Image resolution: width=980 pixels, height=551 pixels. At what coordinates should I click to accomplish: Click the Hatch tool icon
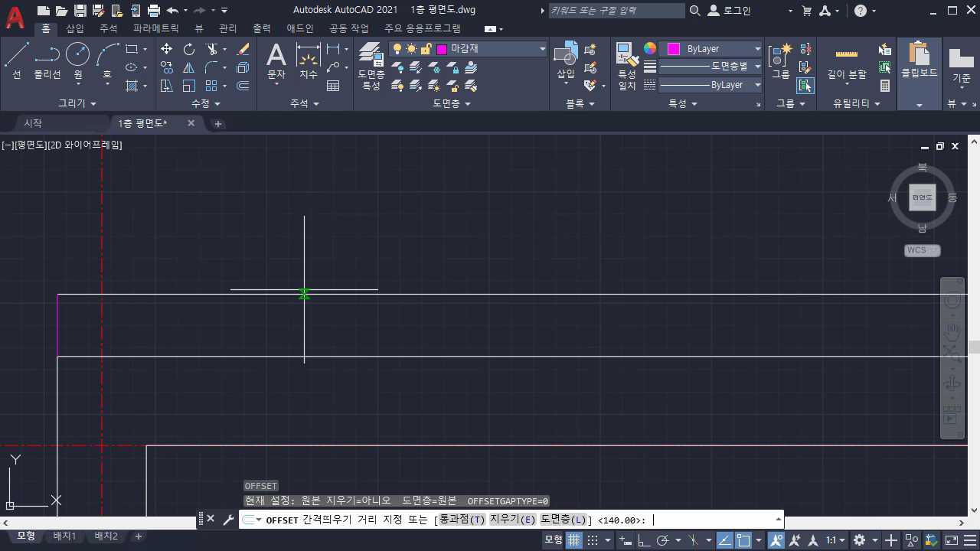(132, 86)
